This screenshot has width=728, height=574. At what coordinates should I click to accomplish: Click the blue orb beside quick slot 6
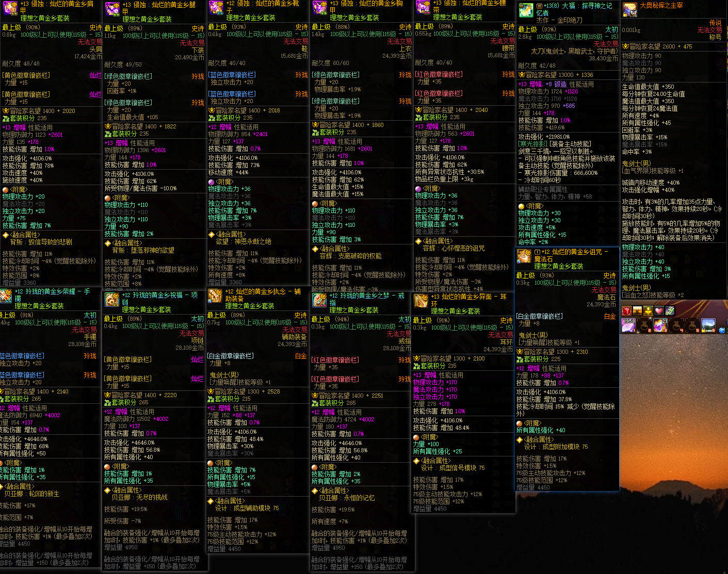722,329
